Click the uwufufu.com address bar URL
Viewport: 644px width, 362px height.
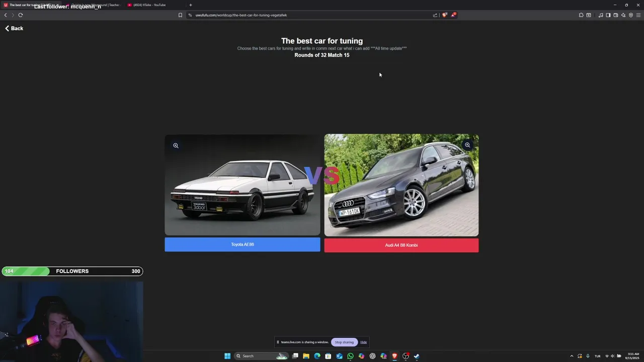pos(241,15)
